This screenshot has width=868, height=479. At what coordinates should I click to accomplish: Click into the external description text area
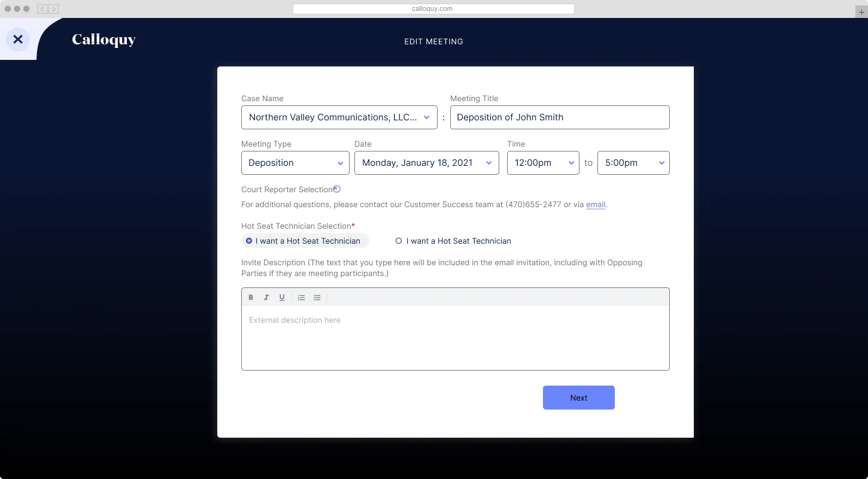456,338
